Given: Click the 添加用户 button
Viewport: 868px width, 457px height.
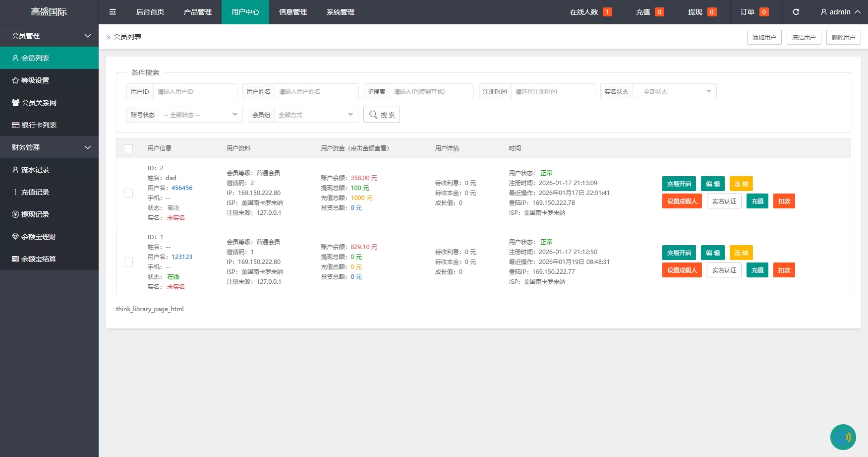Looking at the screenshot, I should (764, 37).
